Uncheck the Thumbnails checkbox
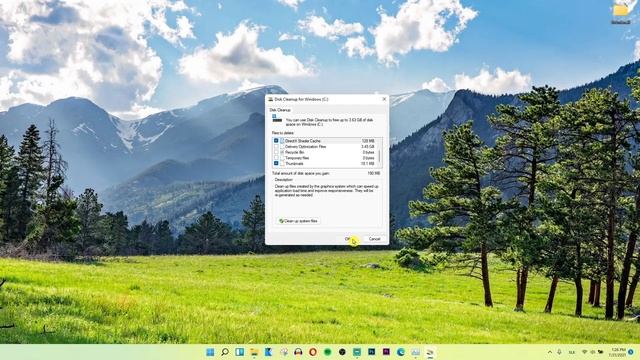 coord(276,163)
